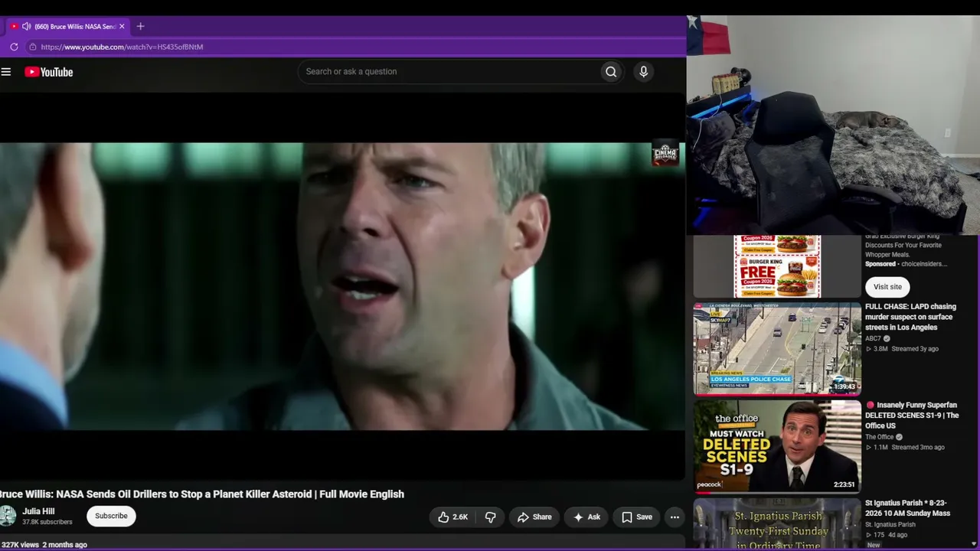
Task: Subscribe to Julia Hill channel
Action: [x=111, y=516]
